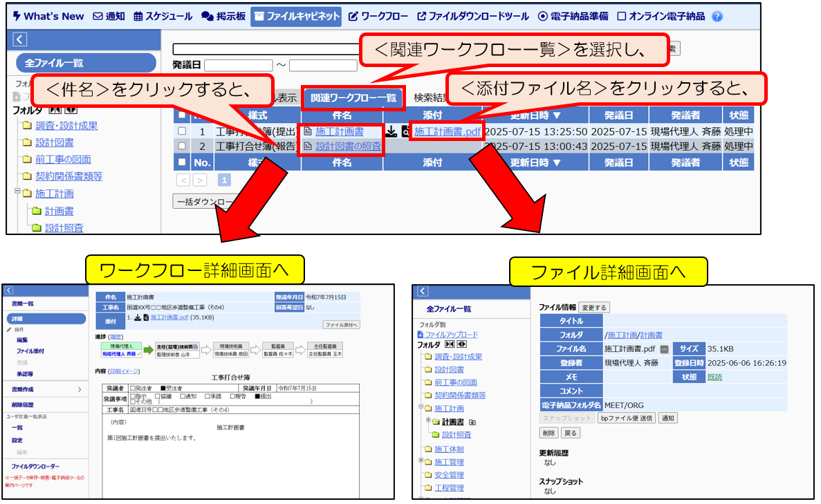Click the folder icon right of bold 計画書
This screenshot has height=504, width=821.
coord(472,422)
